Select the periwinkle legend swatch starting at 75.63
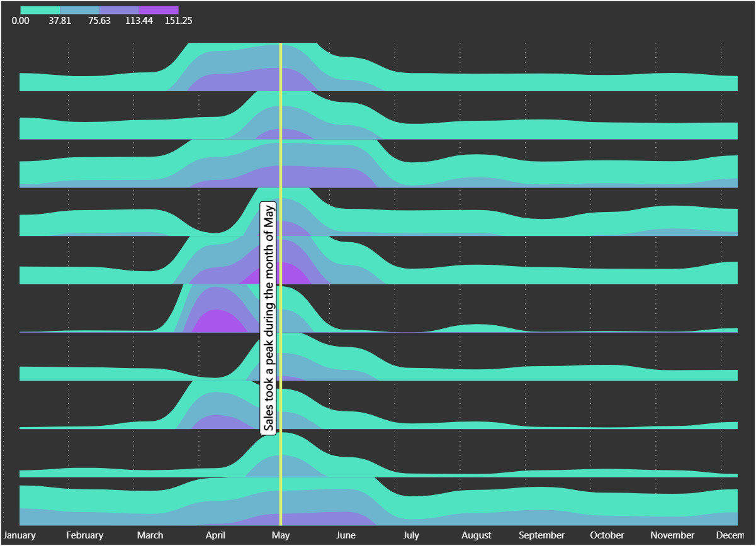 pos(119,10)
